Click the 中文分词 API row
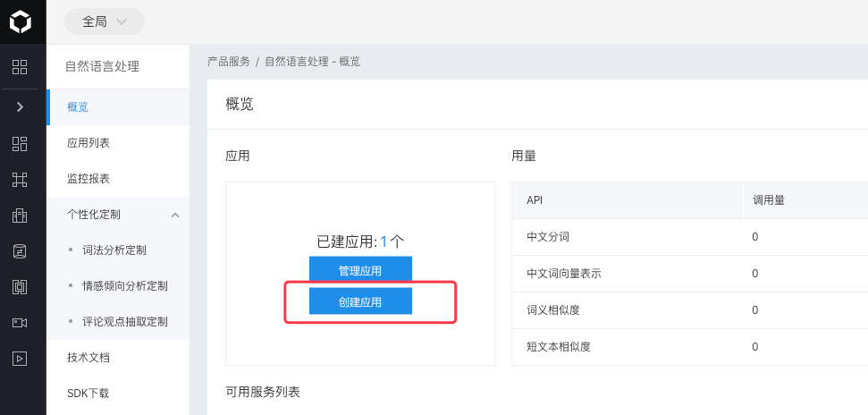 pyautogui.click(x=690, y=237)
